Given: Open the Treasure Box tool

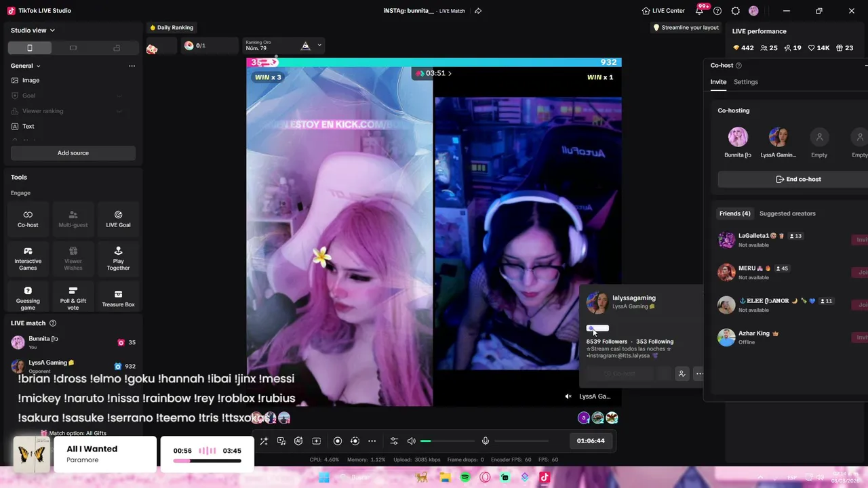Looking at the screenshot, I should [x=118, y=298].
